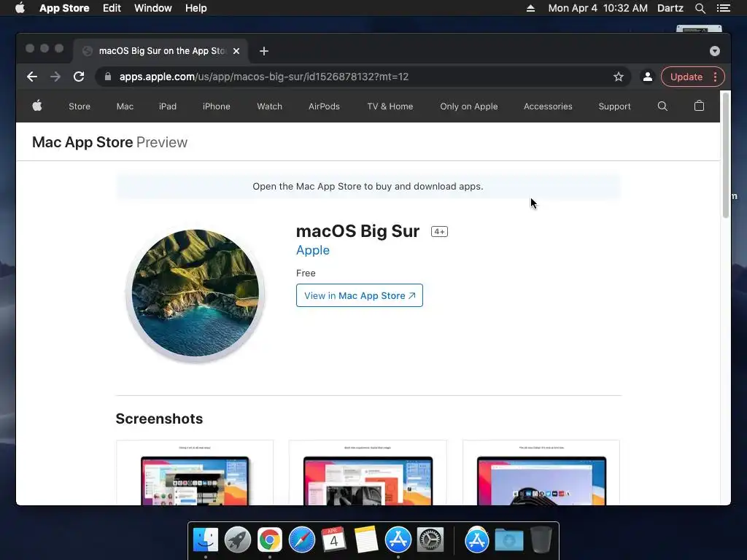The width and height of the screenshot is (747, 560).
Task: Open the third Big Sur screenshot thumbnail
Action: (x=541, y=472)
